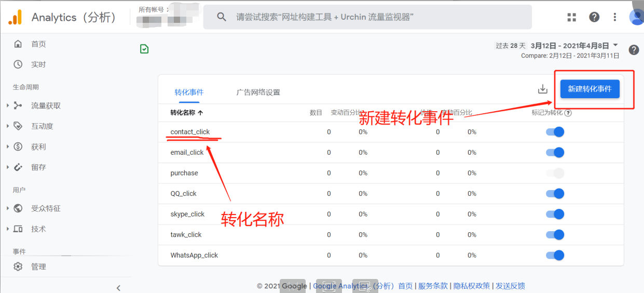
Task: Switch to the 广告网络设置 tab
Action: tap(258, 92)
